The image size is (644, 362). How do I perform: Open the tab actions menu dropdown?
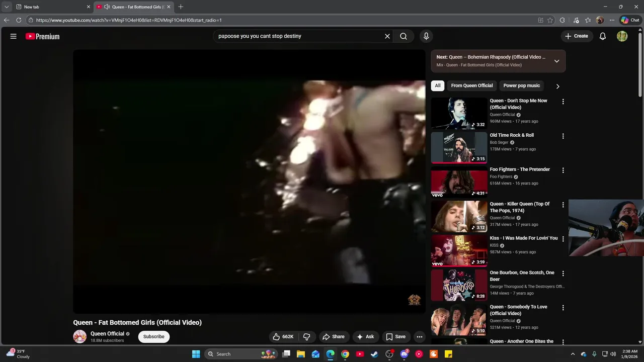pyautogui.click(x=7, y=7)
